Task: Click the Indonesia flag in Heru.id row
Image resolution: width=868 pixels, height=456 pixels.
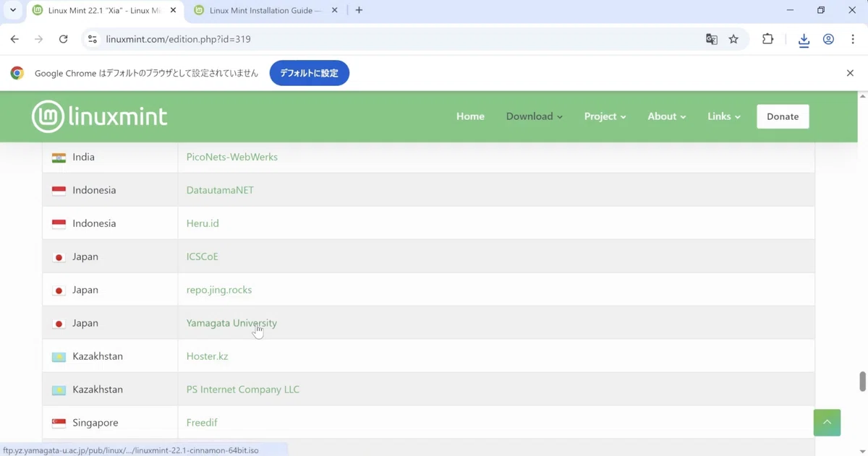Action: coord(59,224)
